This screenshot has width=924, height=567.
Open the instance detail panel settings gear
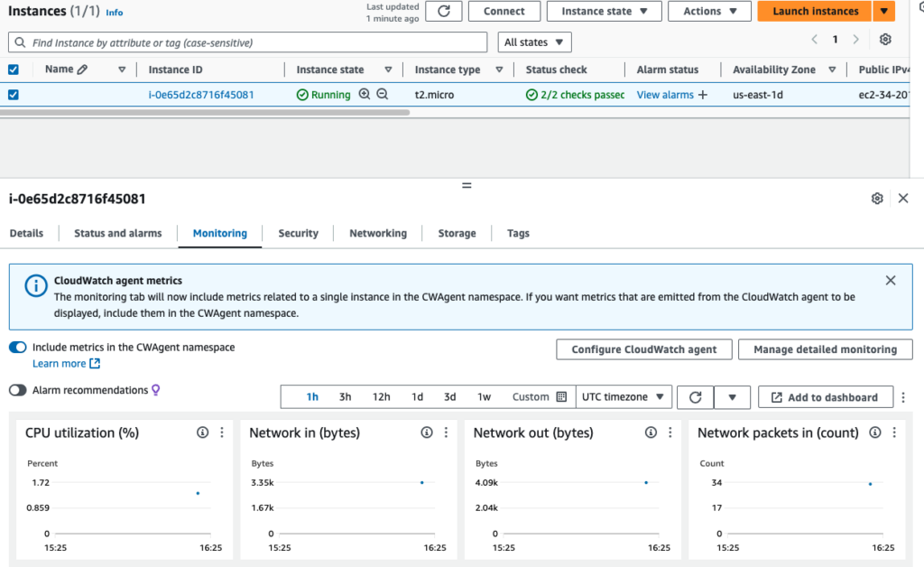tap(877, 199)
